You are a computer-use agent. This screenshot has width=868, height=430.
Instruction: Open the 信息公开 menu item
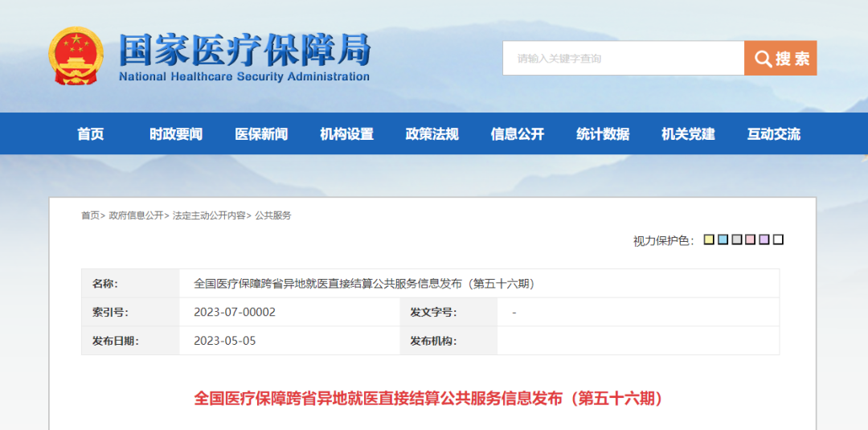[517, 134]
